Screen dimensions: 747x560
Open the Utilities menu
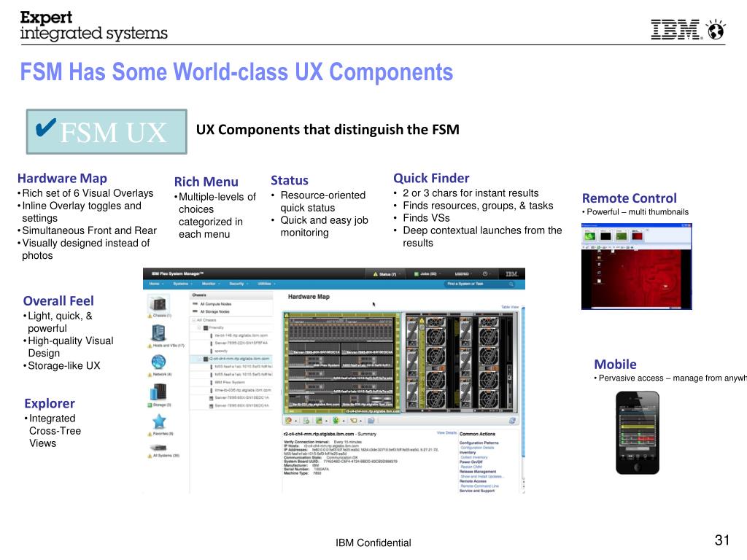pyautogui.click(x=266, y=284)
